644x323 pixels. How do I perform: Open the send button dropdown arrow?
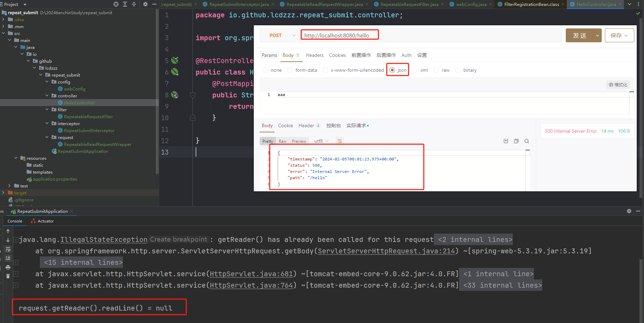click(598, 35)
